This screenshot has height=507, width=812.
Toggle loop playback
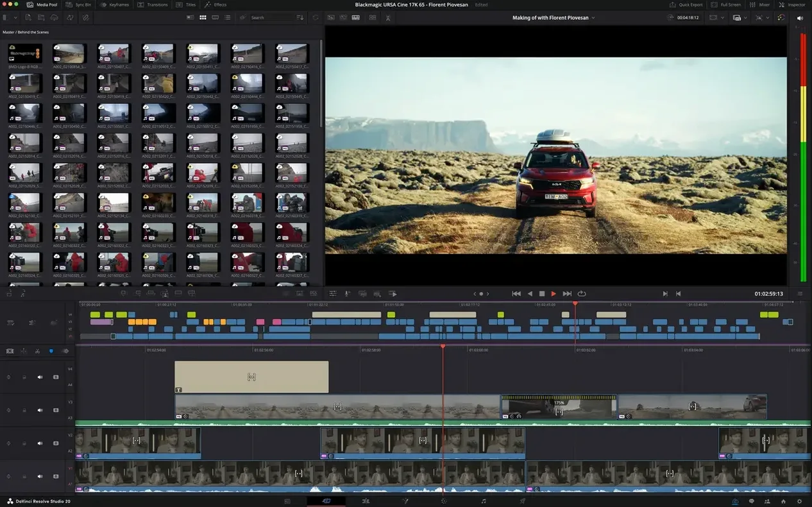pos(582,293)
